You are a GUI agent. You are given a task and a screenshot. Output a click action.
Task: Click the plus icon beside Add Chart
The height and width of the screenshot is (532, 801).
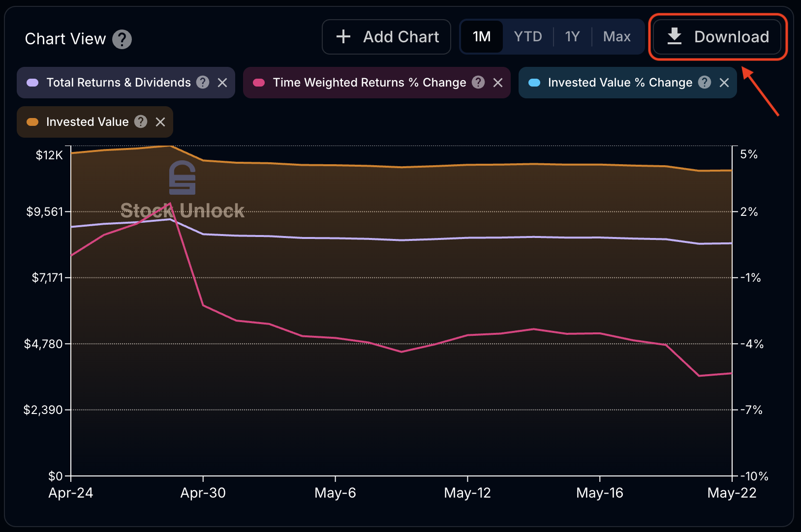coord(343,36)
